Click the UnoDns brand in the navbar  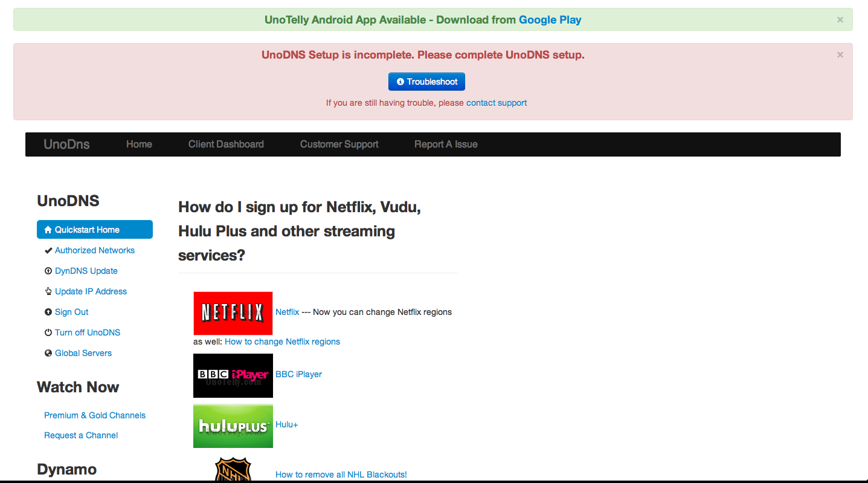click(66, 144)
